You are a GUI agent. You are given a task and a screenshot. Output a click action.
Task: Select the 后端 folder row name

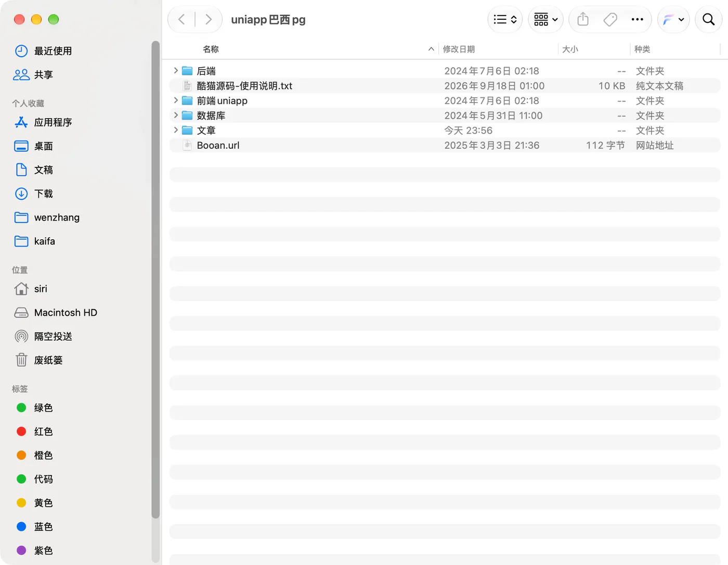206,71
